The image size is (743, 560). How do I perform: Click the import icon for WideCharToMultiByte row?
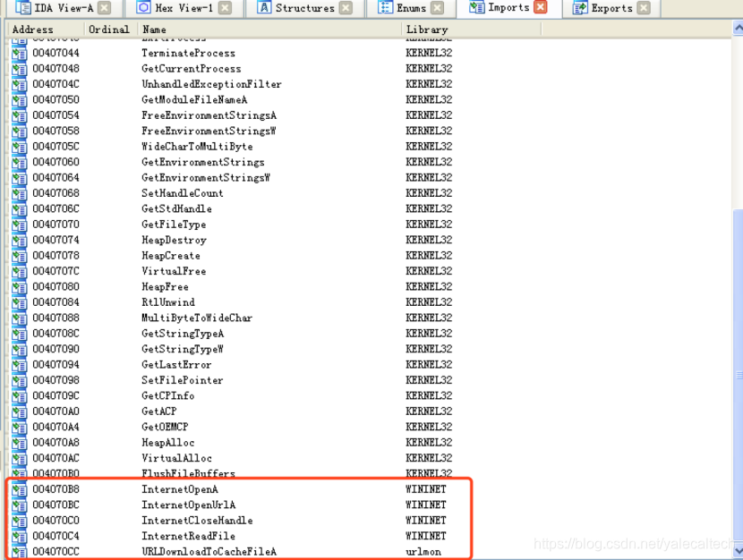(x=20, y=148)
